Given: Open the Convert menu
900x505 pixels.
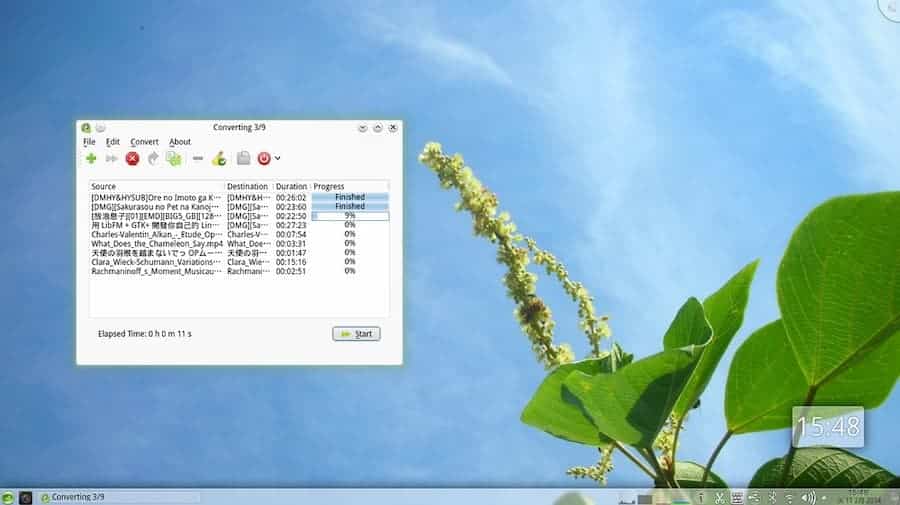Looking at the screenshot, I should (144, 142).
